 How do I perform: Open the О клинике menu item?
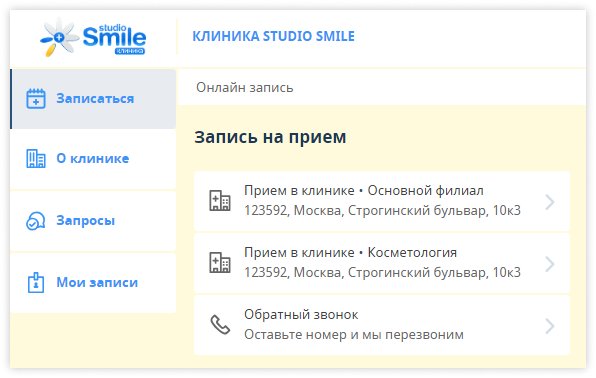(x=93, y=159)
